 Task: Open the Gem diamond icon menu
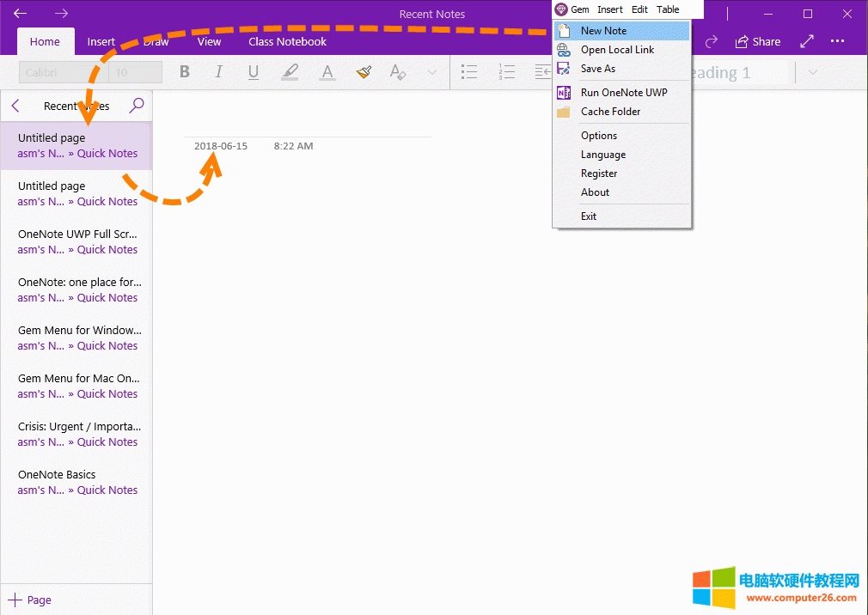click(563, 9)
